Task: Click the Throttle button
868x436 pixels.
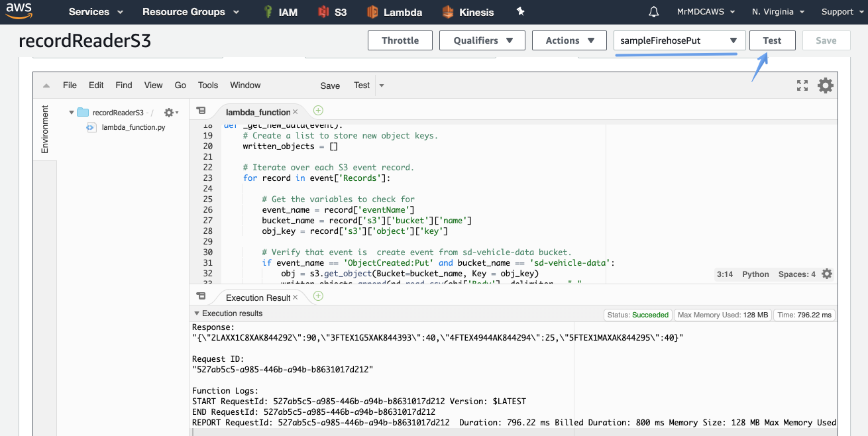Action: point(400,40)
